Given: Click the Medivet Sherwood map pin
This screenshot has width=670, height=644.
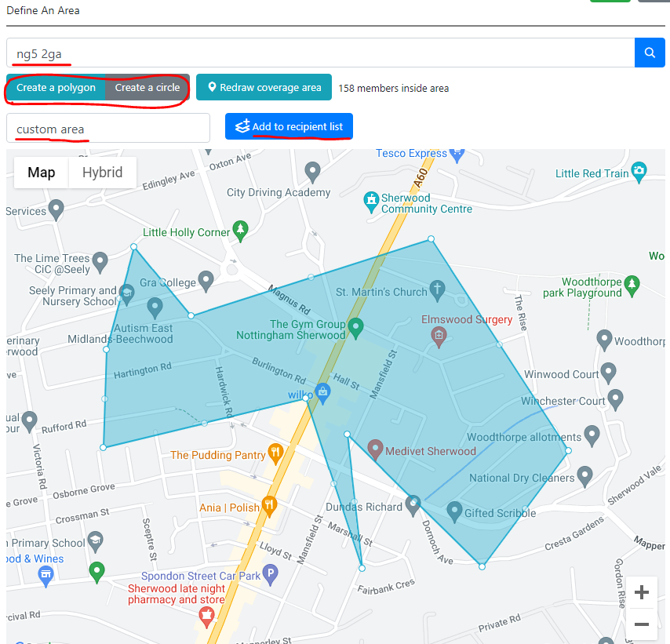Looking at the screenshot, I should click(x=375, y=449).
